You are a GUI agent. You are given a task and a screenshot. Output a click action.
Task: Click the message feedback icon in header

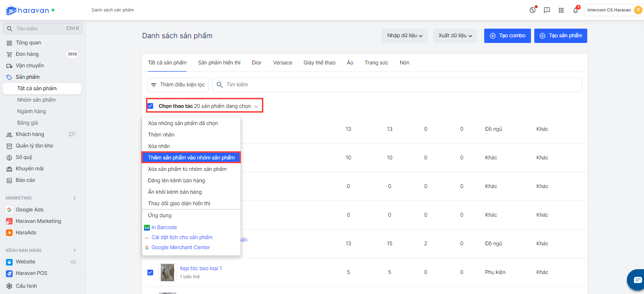tap(547, 10)
